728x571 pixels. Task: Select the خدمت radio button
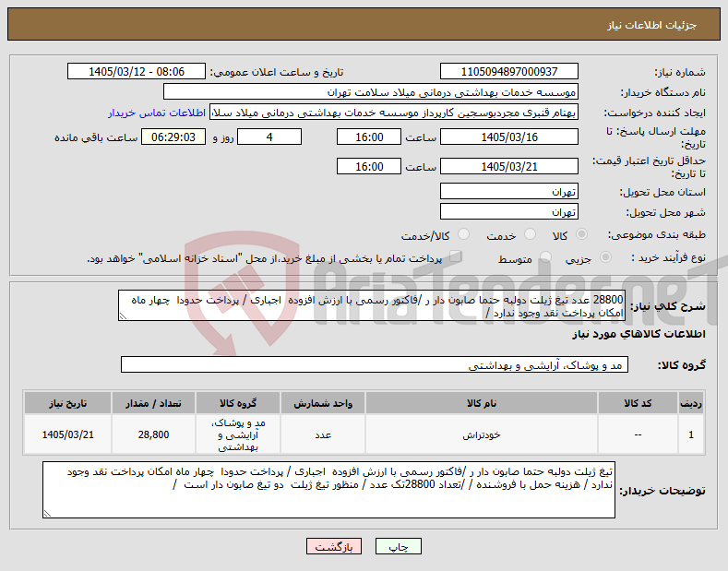coord(530,234)
